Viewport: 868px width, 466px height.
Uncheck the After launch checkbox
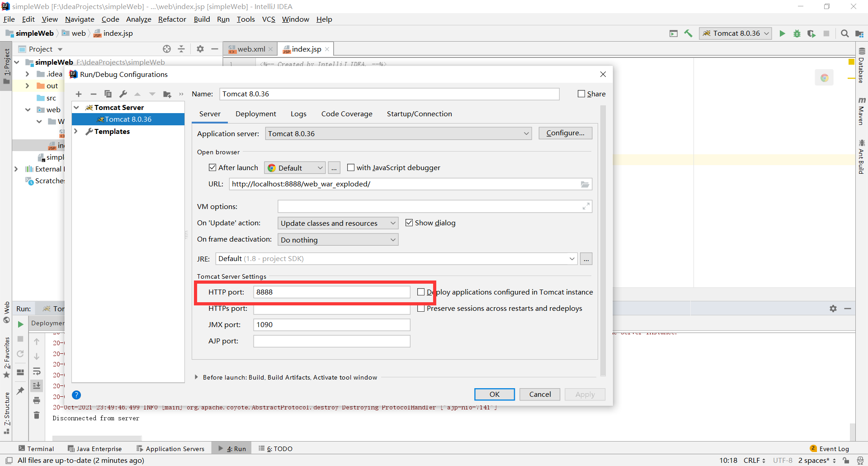[x=212, y=167]
